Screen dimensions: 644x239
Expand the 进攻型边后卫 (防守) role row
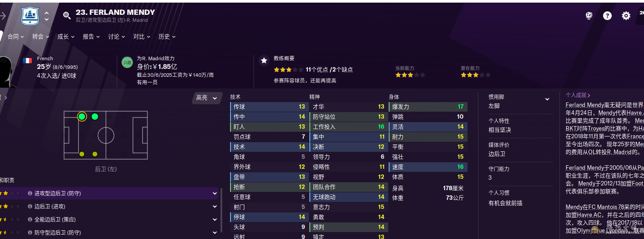215,193
